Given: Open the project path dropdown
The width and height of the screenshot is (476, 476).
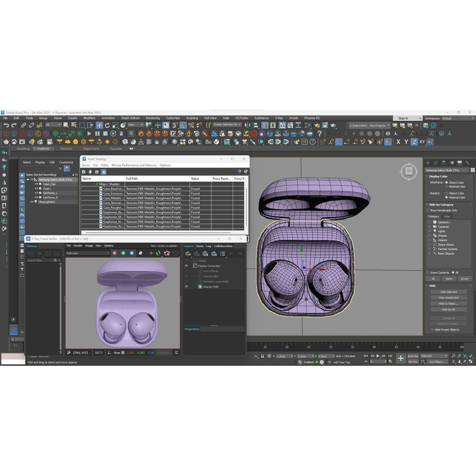Looking at the screenshot, I should [x=369, y=125].
